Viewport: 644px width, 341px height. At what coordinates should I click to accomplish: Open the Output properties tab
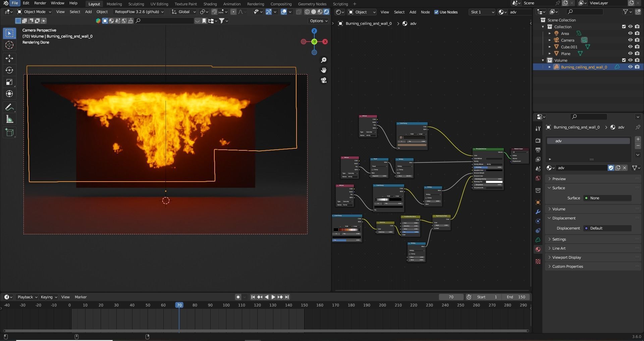[538, 150]
